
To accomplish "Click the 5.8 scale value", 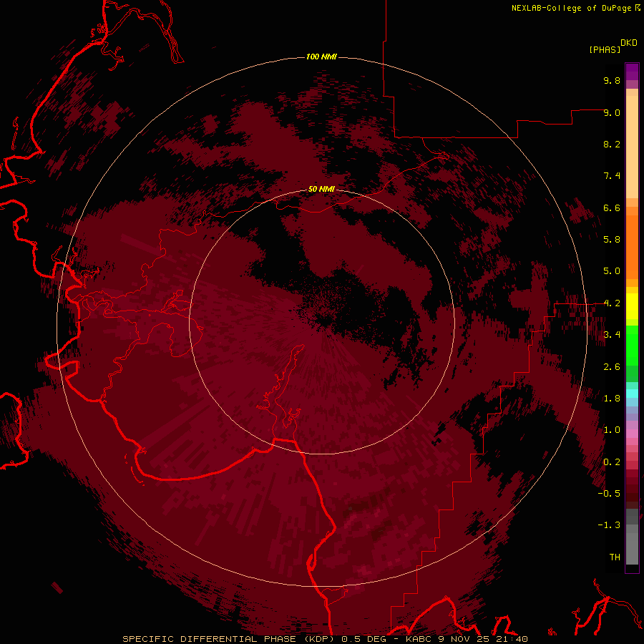I will 612,240.
